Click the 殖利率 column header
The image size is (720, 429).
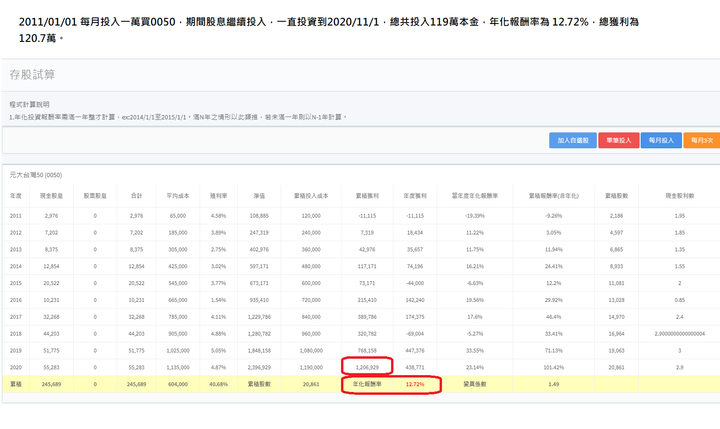(219, 196)
